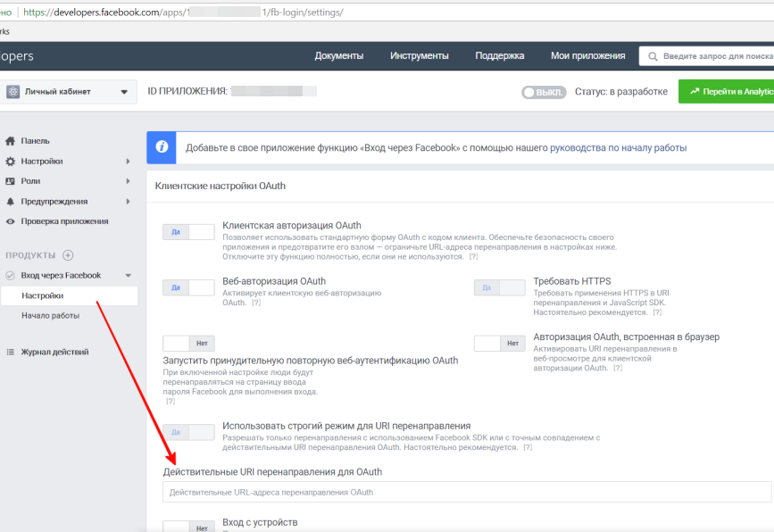
Task: Open the руководства по началу работы link
Action: [618, 147]
